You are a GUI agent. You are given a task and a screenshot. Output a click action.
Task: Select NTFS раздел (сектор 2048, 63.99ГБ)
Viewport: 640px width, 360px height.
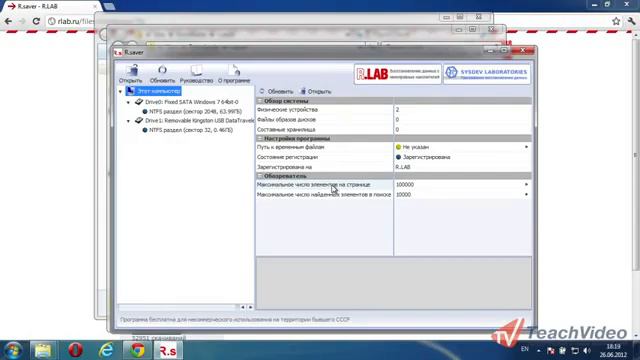pos(196,111)
